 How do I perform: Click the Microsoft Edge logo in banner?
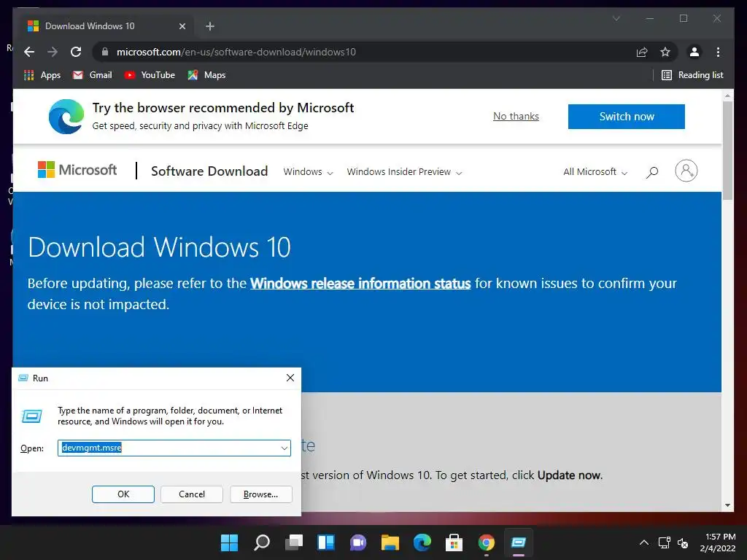coord(66,117)
